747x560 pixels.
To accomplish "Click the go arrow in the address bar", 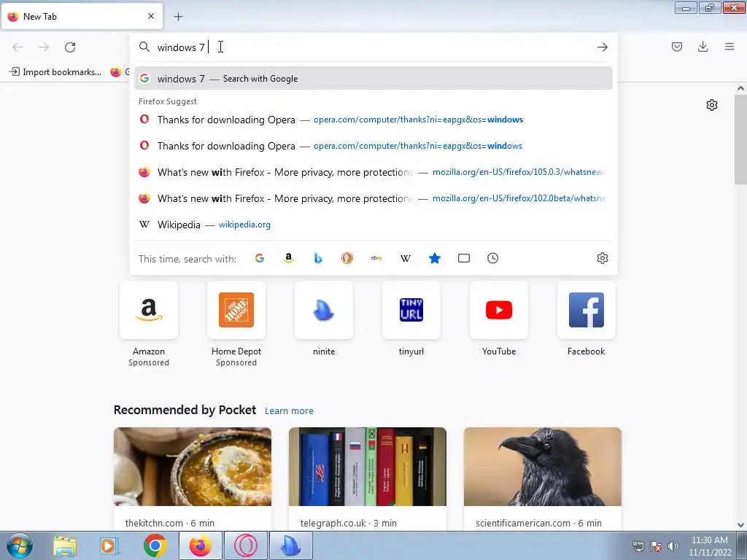I will [602, 47].
